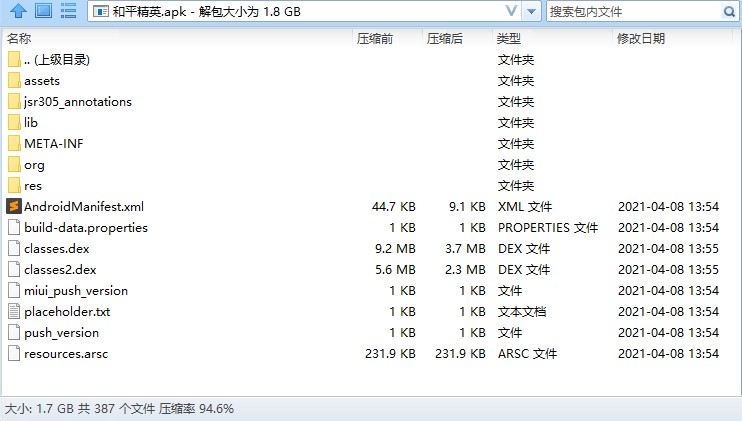This screenshot has width=742, height=421.
Task: Select the lib folder name
Action: 31,123
